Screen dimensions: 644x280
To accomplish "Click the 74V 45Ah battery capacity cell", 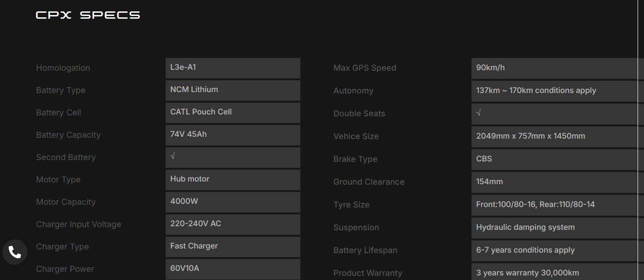I will coord(233,135).
